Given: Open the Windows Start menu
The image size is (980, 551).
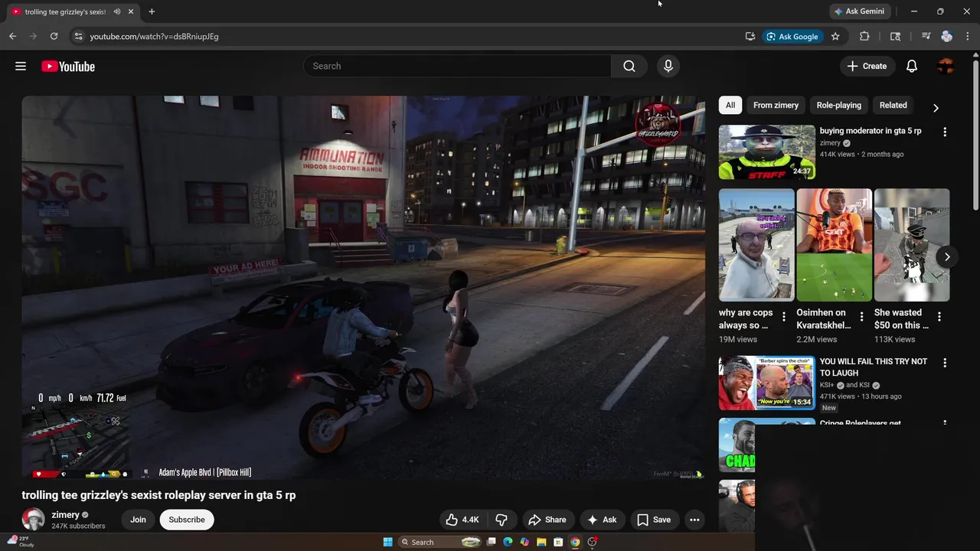Looking at the screenshot, I should [388, 542].
